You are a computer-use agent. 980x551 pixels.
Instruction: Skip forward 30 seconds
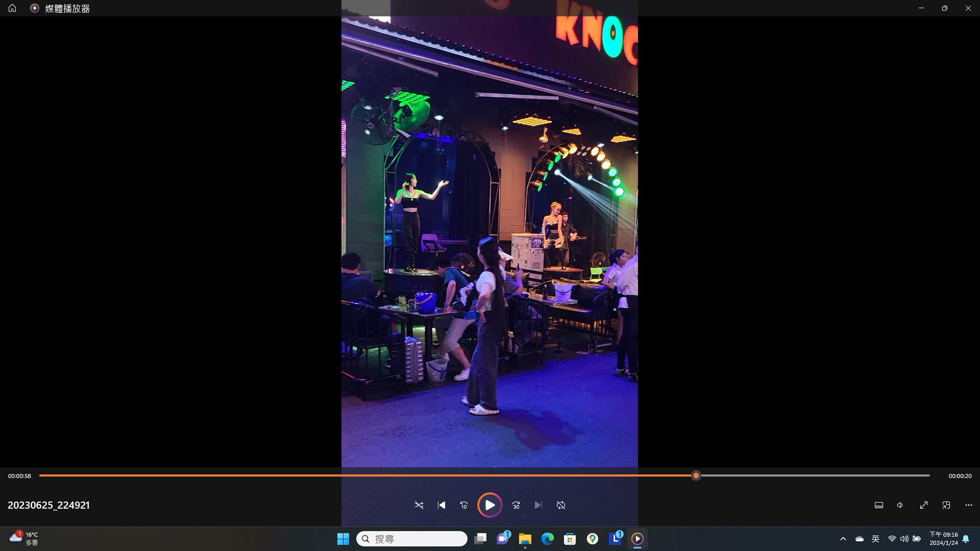[516, 505]
